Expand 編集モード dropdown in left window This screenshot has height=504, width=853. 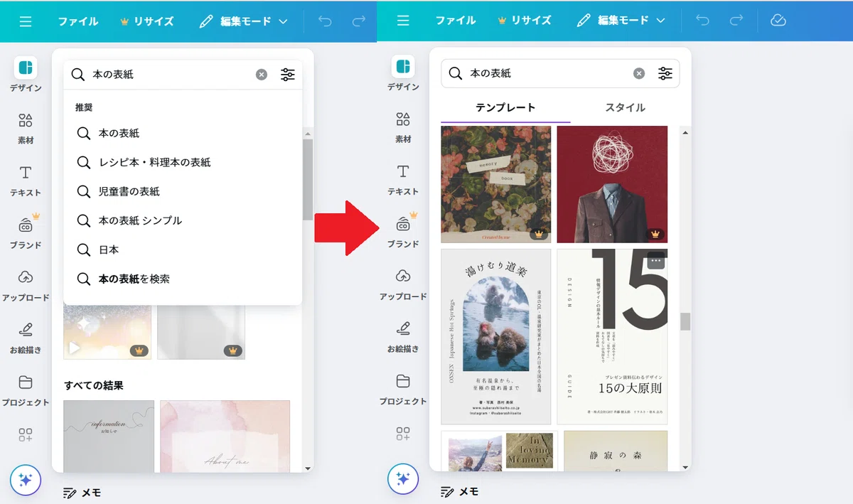coord(243,21)
